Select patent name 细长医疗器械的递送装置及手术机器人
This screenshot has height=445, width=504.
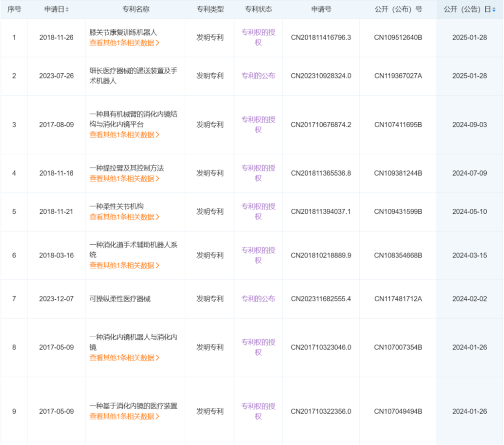point(133,76)
